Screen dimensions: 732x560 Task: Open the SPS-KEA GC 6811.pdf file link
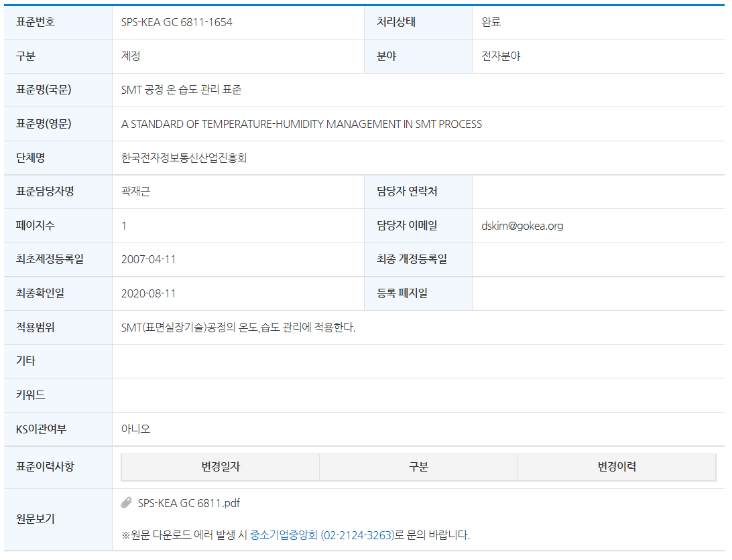point(188,503)
